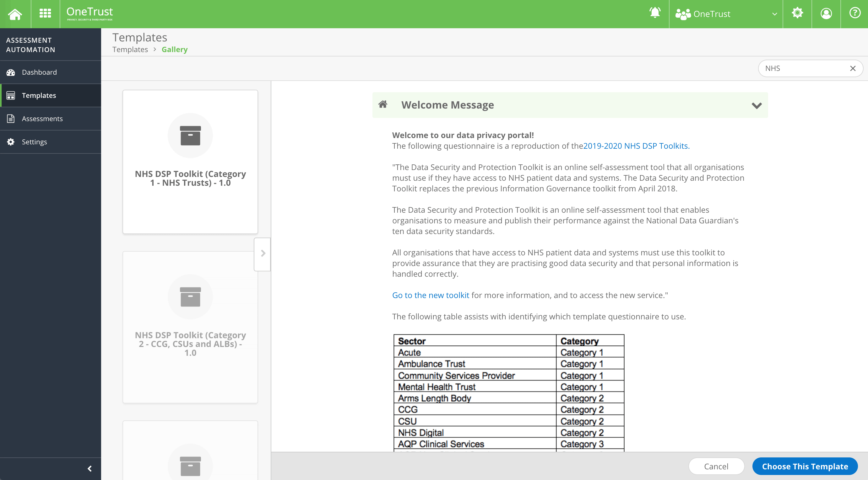
Task: Click the gear settings icon
Action: pyautogui.click(x=797, y=13)
